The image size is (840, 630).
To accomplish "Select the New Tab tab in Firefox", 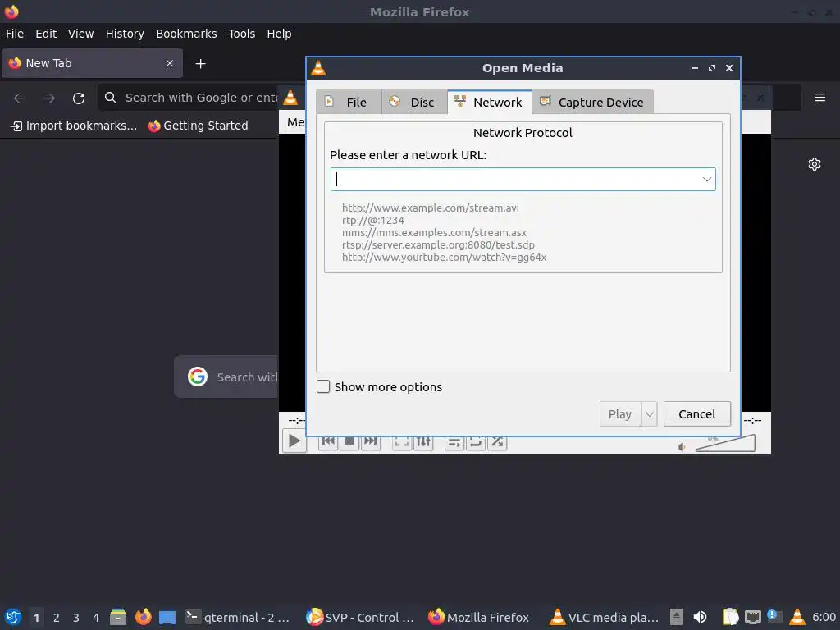I will point(92,63).
